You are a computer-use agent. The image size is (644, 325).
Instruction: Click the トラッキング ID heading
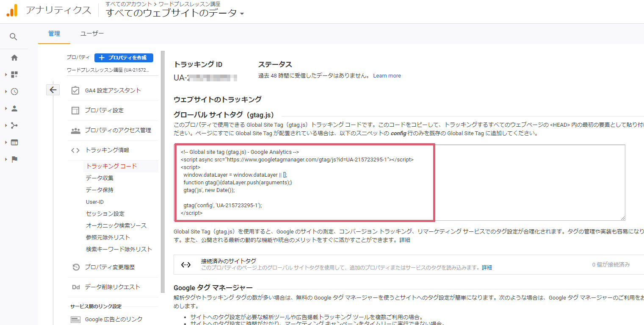[x=198, y=64]
